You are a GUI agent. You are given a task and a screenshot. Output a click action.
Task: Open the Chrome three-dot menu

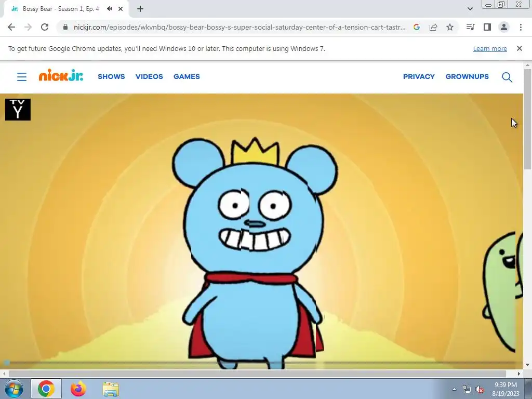(x=521, y=27)
